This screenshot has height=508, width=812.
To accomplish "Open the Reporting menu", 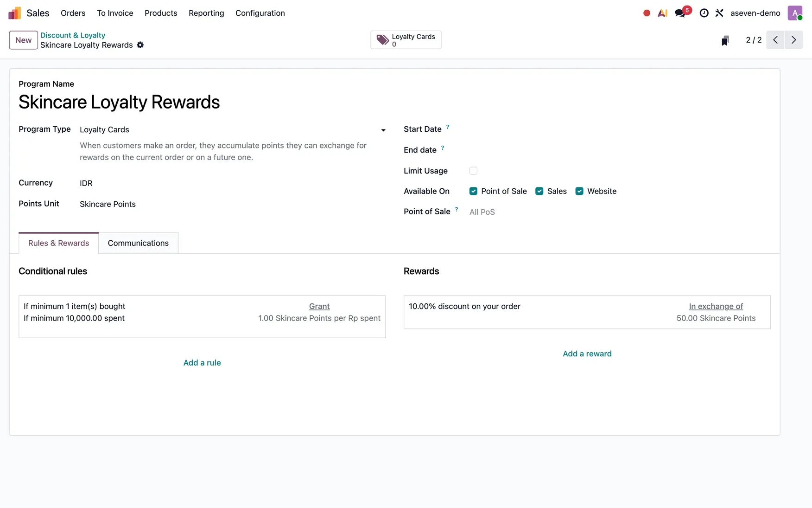I will (206, 13).
